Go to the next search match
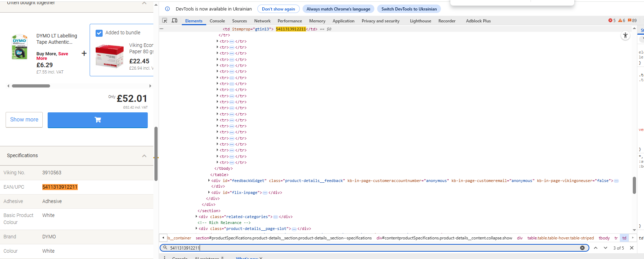644x259 pixels. tap(605, 248)
